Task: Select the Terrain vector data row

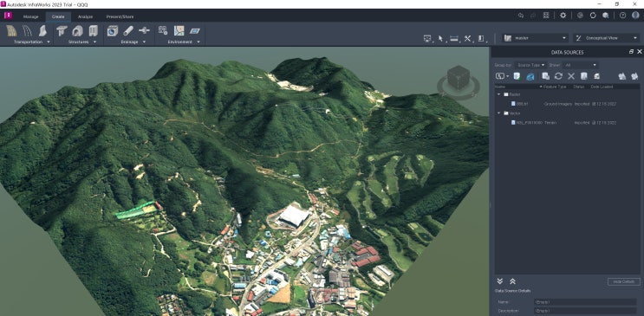Action: tap(567, 123)
